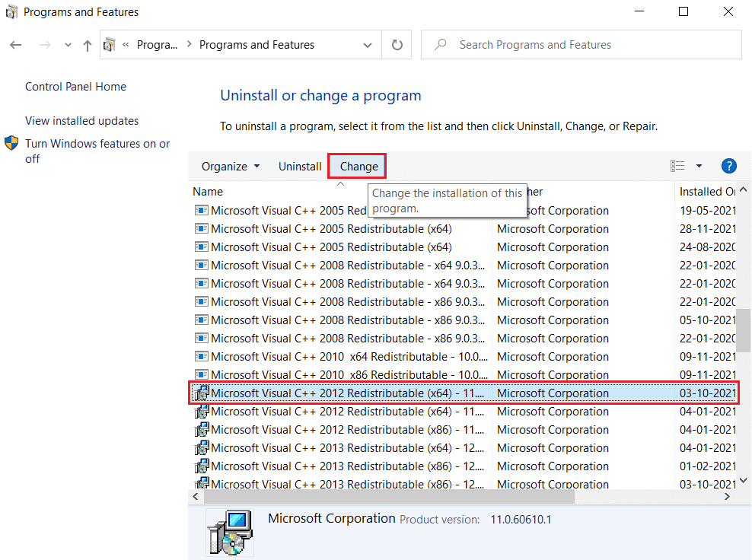Click the vertical scrollbar thumb
752x560 pixels.
point(744,330)
